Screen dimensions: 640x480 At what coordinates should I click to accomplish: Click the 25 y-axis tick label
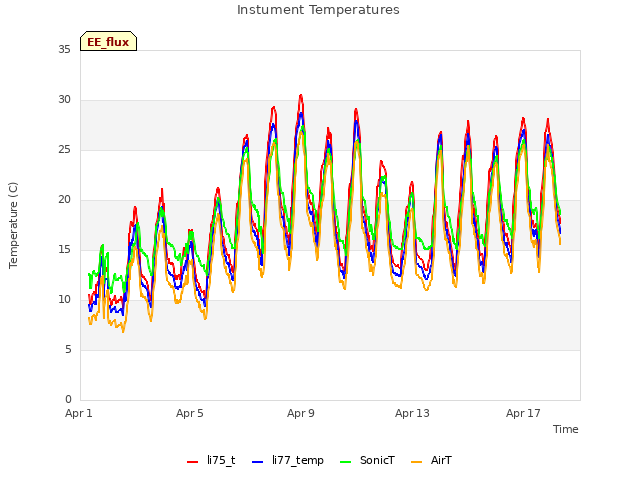tap(64, 149)
